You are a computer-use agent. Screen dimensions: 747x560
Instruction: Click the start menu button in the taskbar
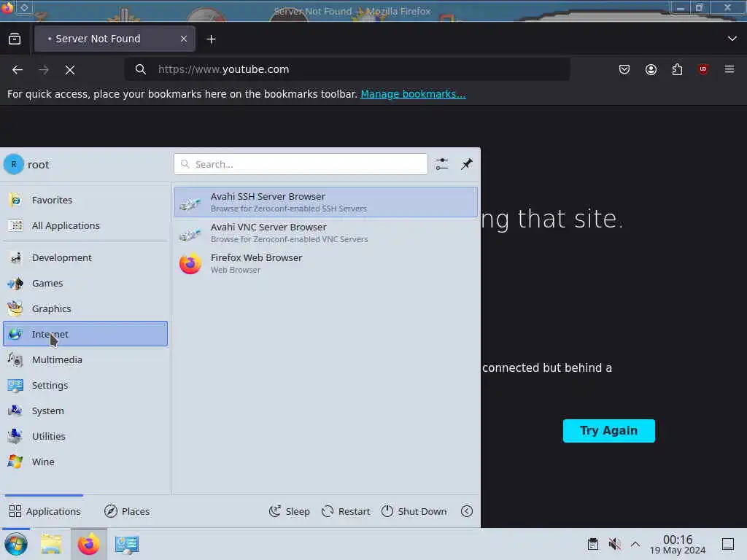pos(16,544)
